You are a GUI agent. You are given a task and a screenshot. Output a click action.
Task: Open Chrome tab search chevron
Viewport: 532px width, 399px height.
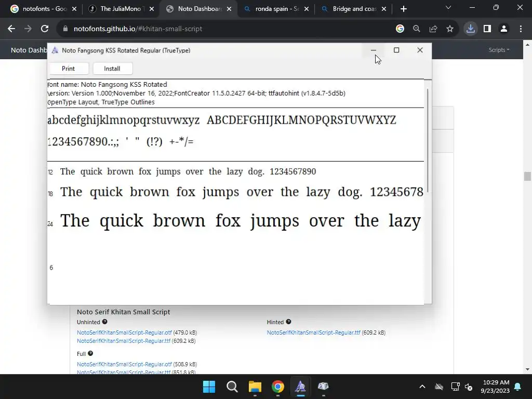point(448,7)
